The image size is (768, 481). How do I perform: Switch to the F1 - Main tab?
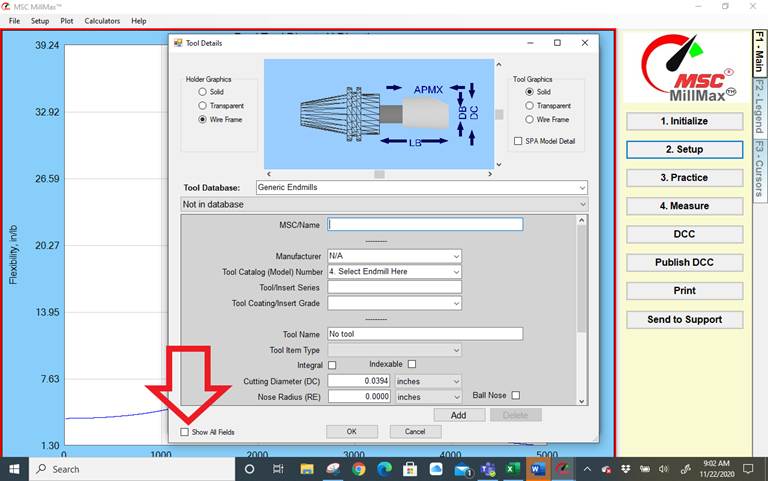(759, 51)
